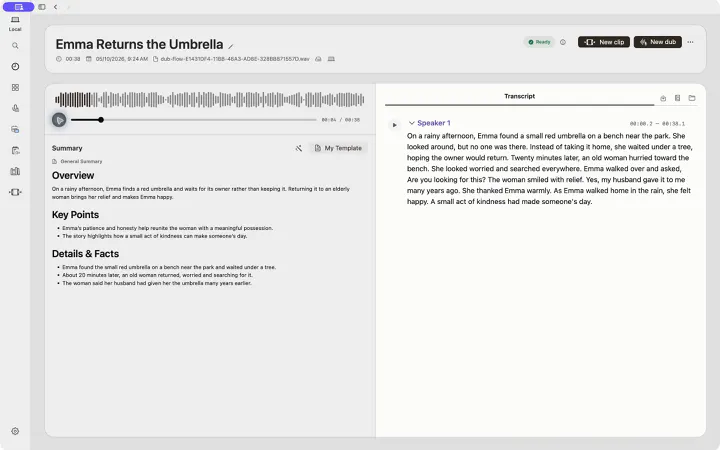Click the Key Points heading
The image size is (720, 450).
pyautogui.click(x=75, y=214)
